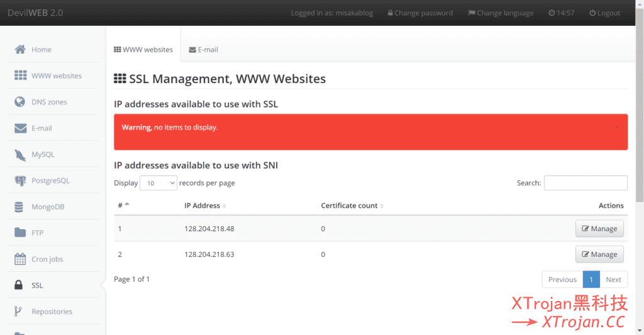Select the Repositories branch icon
Screen dimensions: 644x335
[x=20, y=312]
